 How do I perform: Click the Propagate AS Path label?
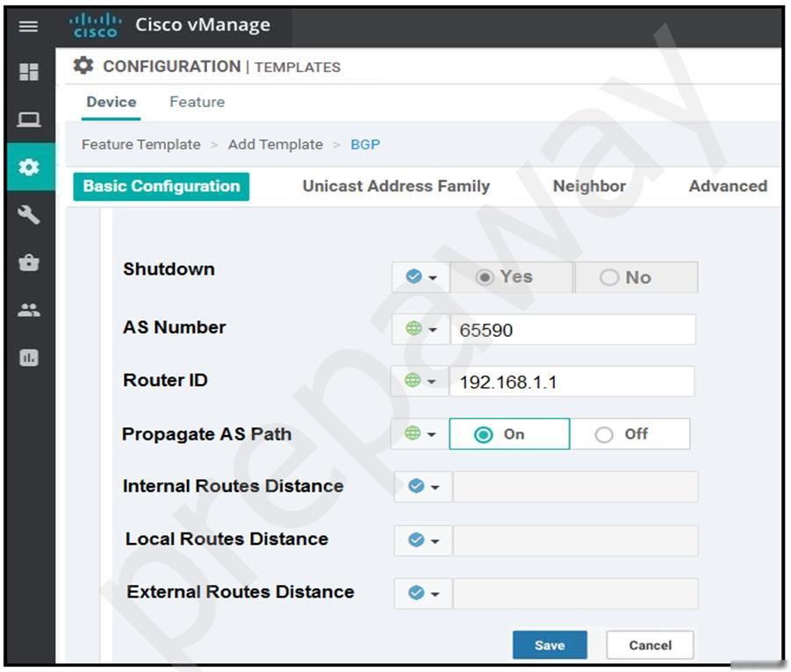pyautogui.click(x=207, y=434)
